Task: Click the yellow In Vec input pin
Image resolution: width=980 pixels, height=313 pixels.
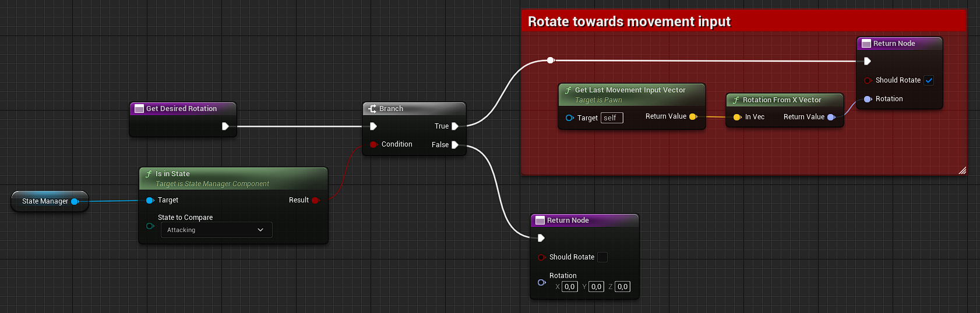Action: pos(737,117)
